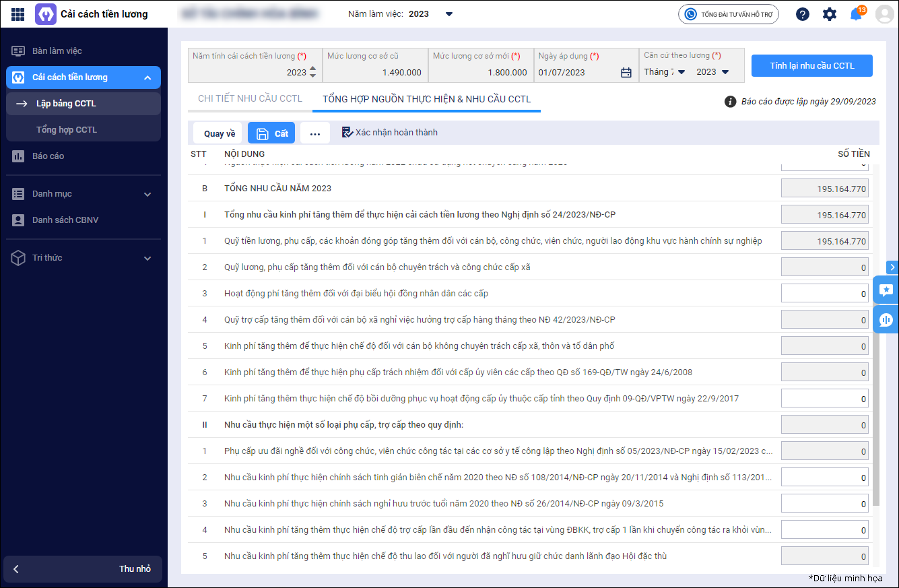This screenshot has width=899, height=588.
Task: Open notifications bell with 13 badge
Action: tap(857, 13)
